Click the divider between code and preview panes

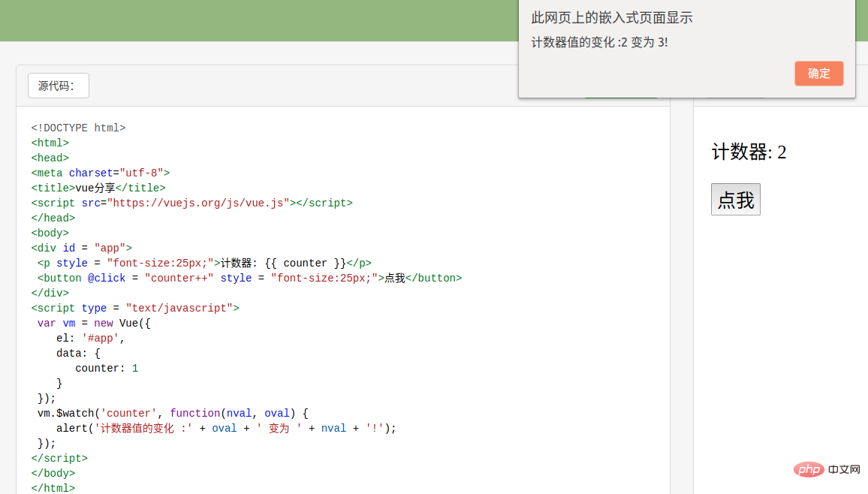682,300
